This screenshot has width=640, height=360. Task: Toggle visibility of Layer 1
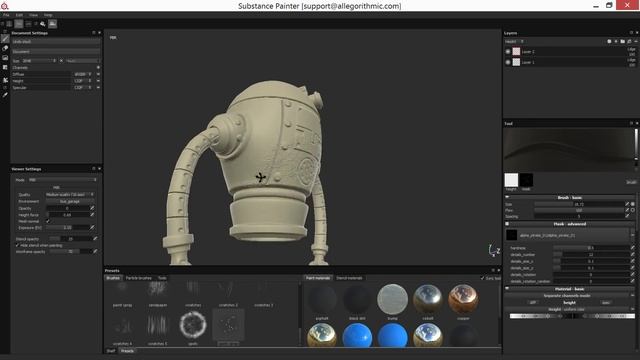coord(508,62)
